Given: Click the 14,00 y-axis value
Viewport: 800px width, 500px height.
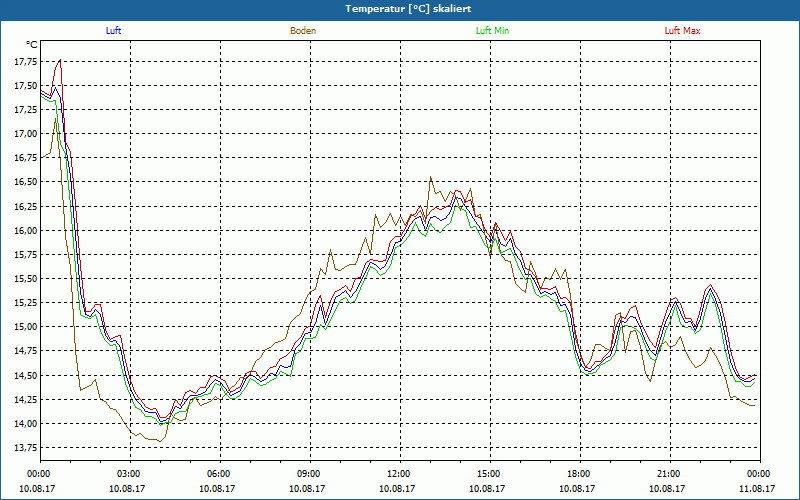Looking at the screenshot, I should coord(26,423).
